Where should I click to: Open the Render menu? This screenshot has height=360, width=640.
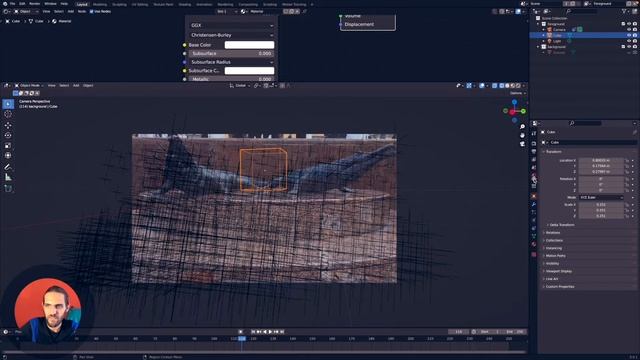coord(35,4)
